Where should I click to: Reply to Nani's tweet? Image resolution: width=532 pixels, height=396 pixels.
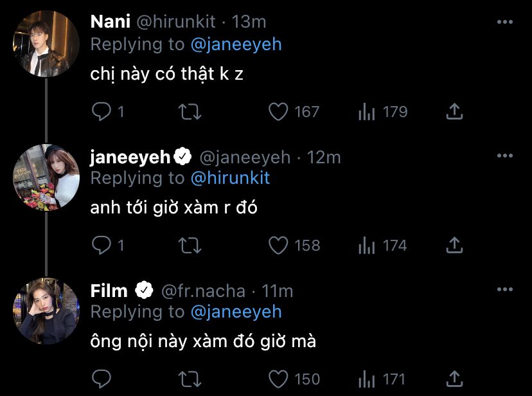[x=102, y=112]
